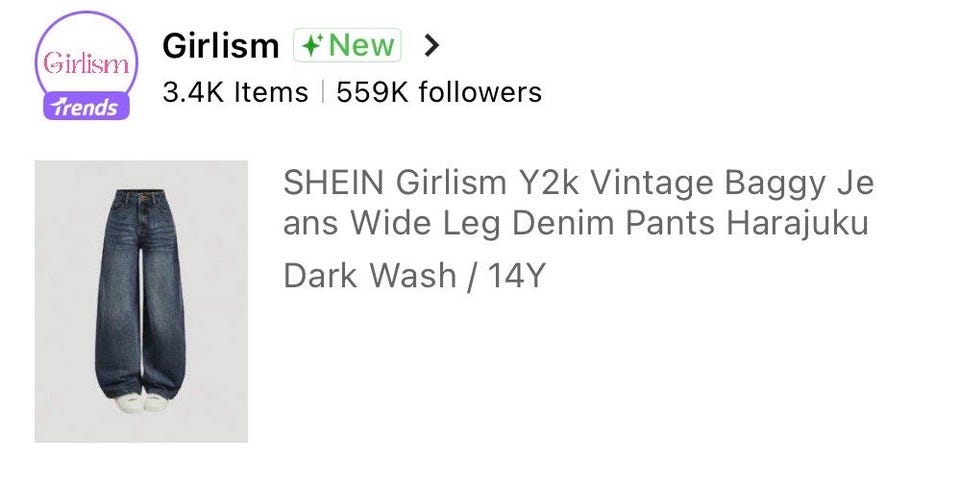View the 559K followers count
960x490 pixels.
(x=438, y=92)
